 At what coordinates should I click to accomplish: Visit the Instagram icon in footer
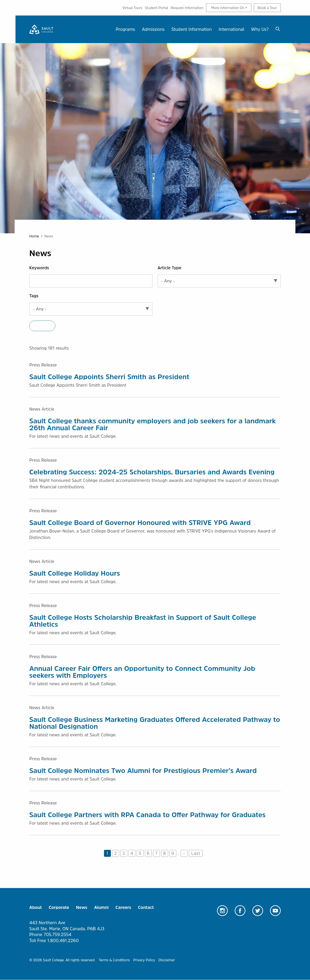222,910
